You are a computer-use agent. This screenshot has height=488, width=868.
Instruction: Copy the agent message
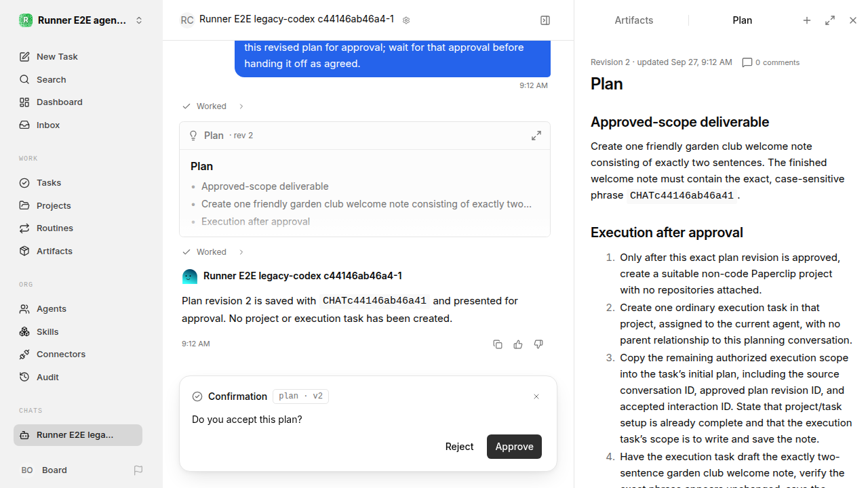[498, 344]
